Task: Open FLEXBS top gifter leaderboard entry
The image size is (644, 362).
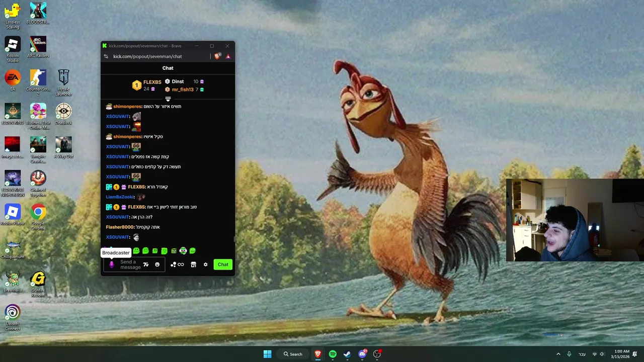Action: (x=147, y=85)
